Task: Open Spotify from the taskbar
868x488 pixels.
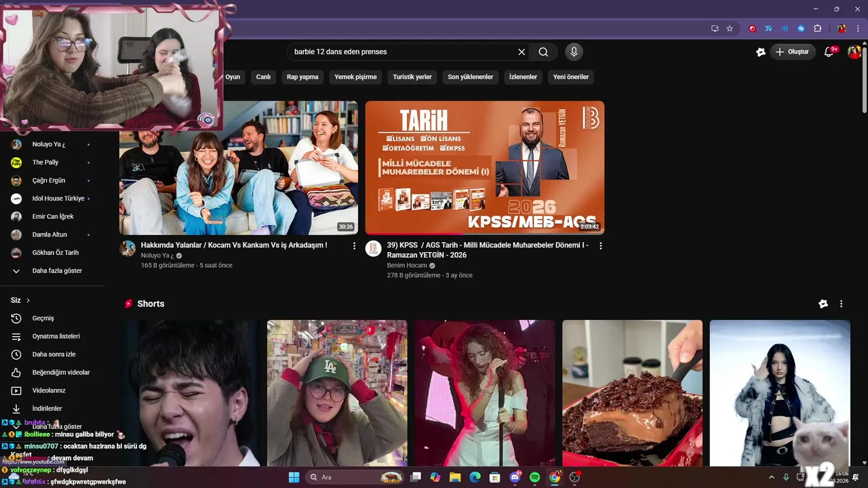Action: coord(534,477)
